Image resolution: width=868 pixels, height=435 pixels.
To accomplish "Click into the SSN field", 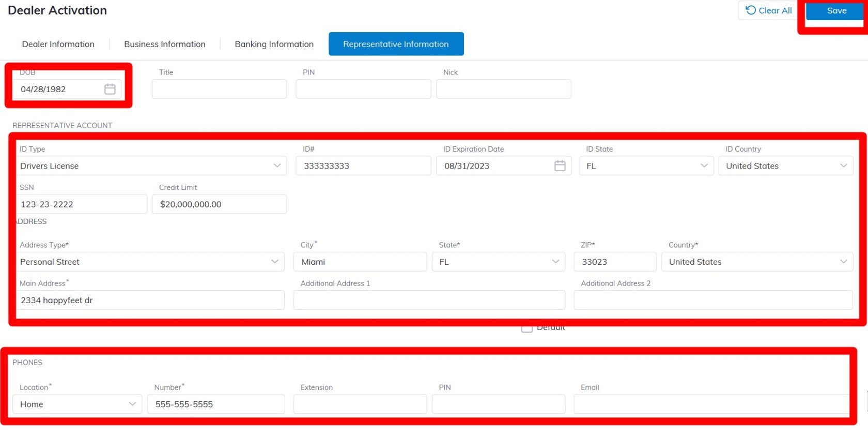I will tap(82, 204).
